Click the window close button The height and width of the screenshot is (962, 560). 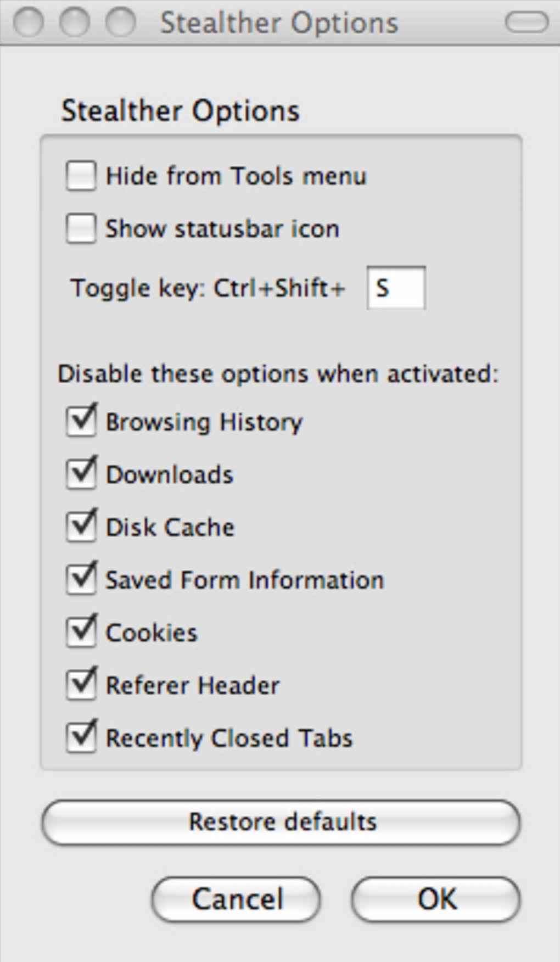(x=27, y=23)
